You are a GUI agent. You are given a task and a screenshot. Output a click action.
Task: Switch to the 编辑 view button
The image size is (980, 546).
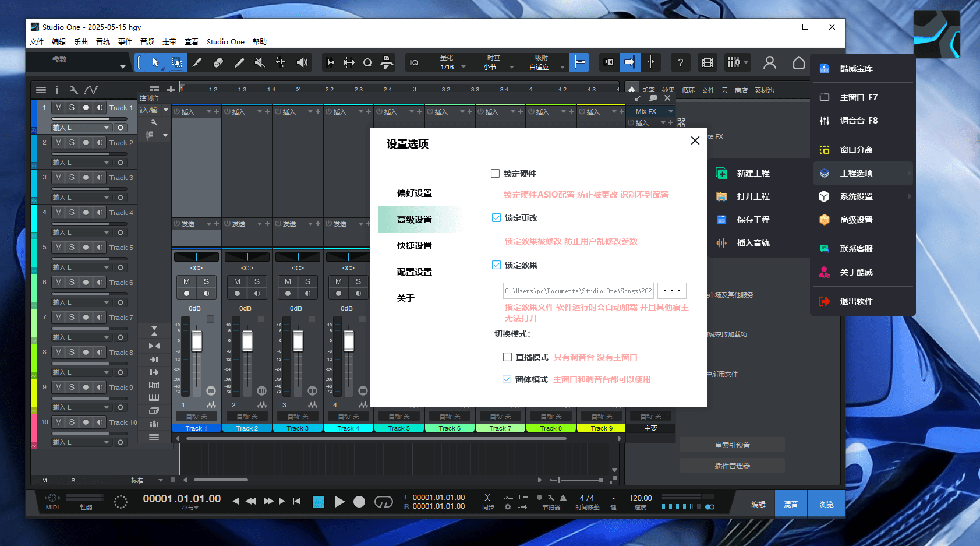click(758, 504)
